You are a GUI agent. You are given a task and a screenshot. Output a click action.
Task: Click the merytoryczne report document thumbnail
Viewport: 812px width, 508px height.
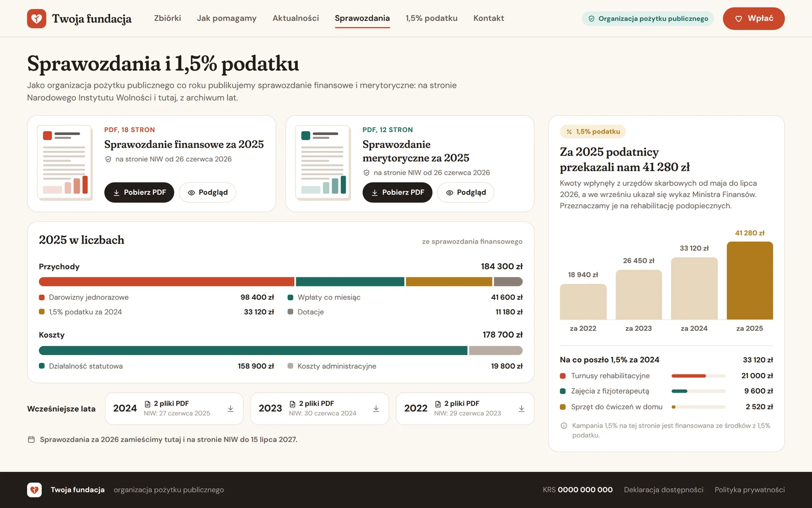tap(323, 162)
